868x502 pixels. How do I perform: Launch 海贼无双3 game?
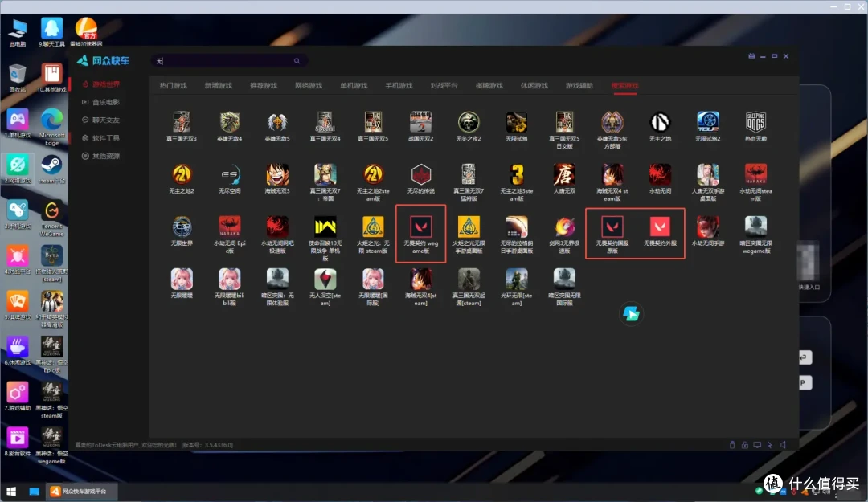277,174
